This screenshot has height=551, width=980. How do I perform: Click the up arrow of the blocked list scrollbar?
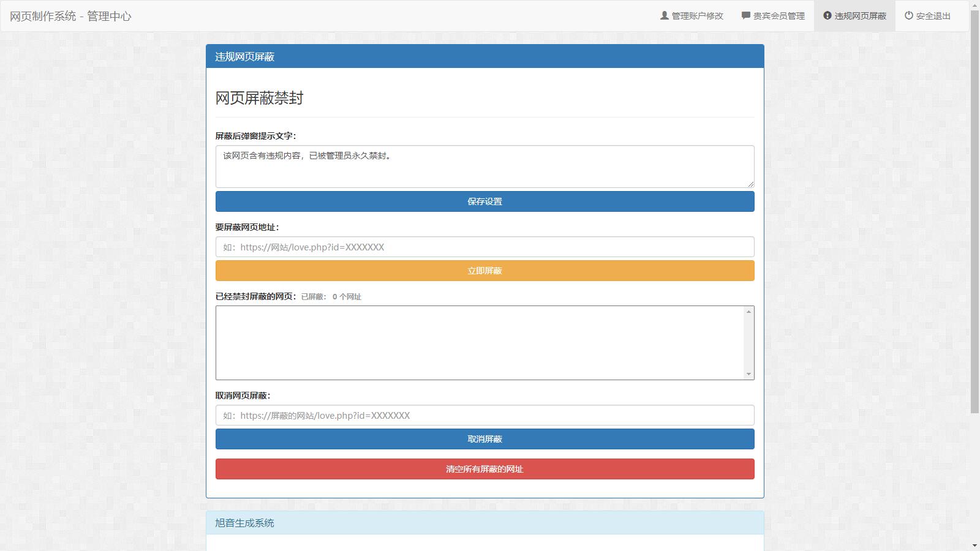[748, 310]
